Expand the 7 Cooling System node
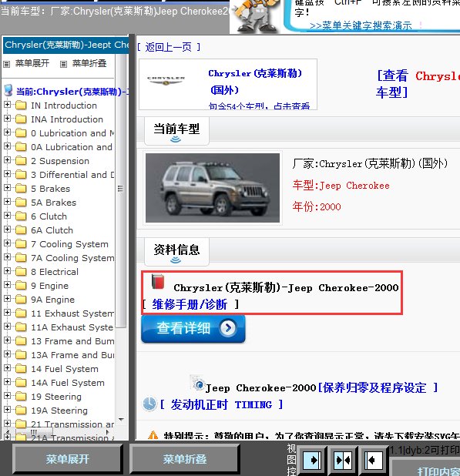The height and width of the screenshot is (476, 460). point(7,243)
